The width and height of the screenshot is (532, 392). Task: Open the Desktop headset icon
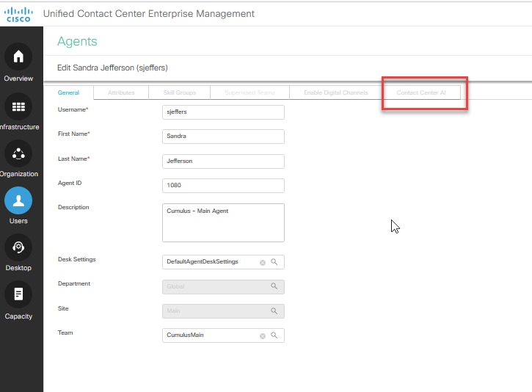pos(18,247)
